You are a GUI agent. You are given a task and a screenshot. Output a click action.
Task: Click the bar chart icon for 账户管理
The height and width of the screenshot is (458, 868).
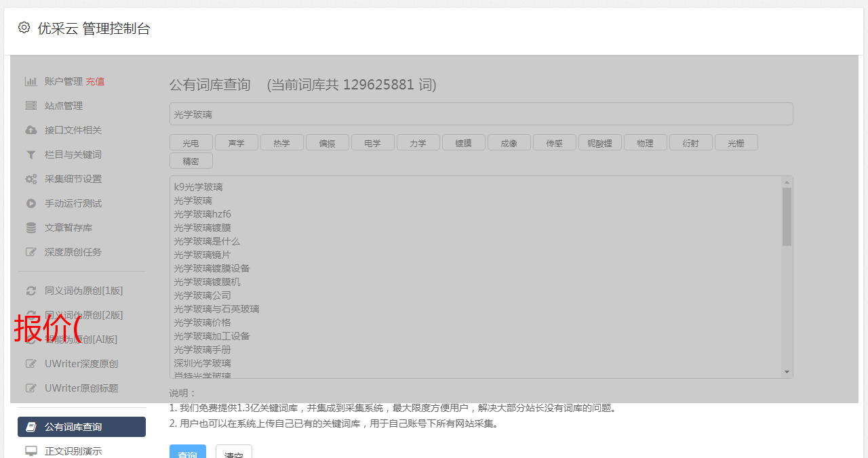[x=31, y=81]
